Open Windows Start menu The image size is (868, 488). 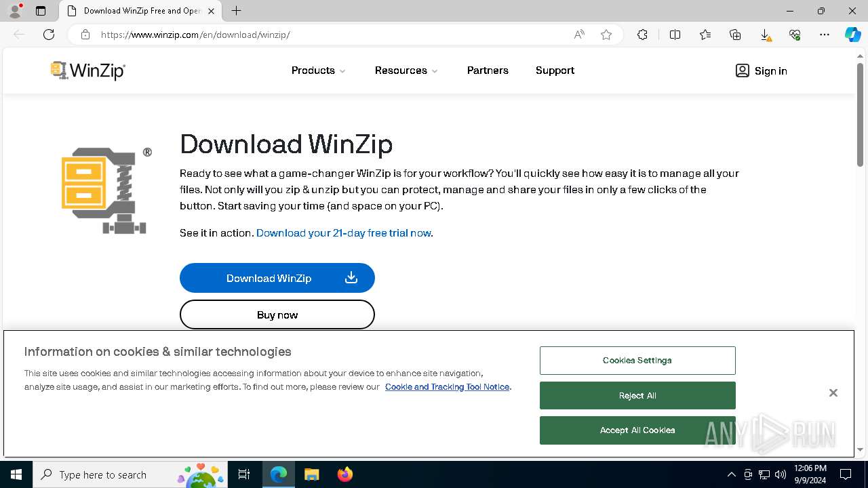click(x=16, y=474)
